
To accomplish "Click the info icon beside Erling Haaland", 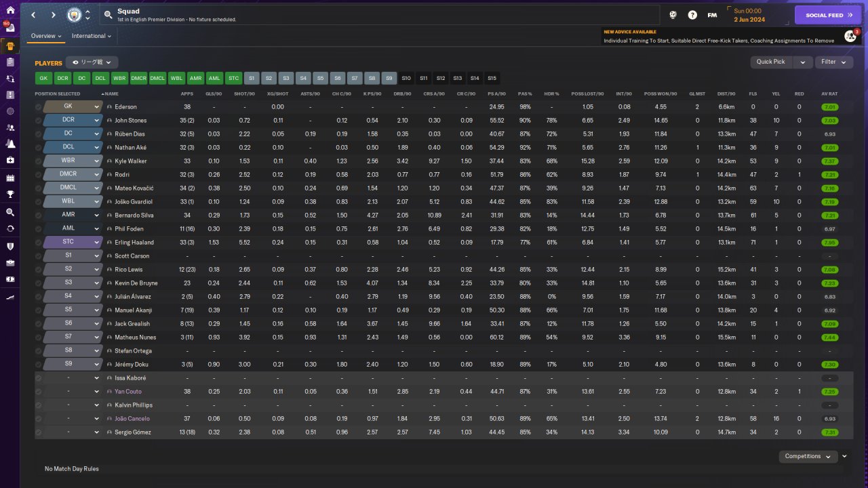I will click(x=109, y=242).
